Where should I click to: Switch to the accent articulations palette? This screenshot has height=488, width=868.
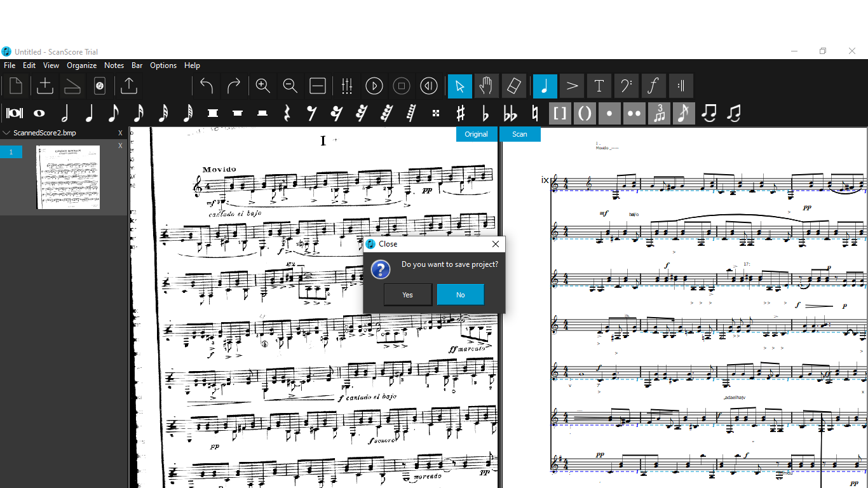point(572,86)
